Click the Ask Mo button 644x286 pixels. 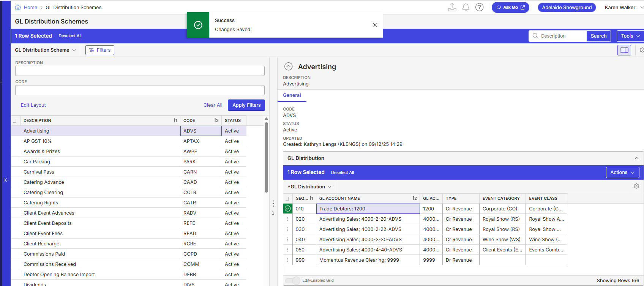coord(510,7)
